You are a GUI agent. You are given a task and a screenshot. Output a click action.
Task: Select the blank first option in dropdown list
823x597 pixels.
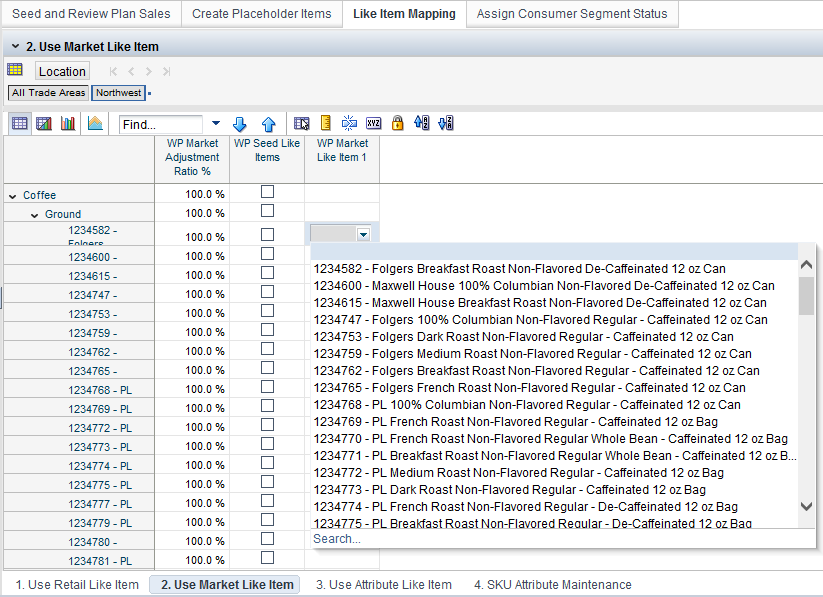point(555,252)
